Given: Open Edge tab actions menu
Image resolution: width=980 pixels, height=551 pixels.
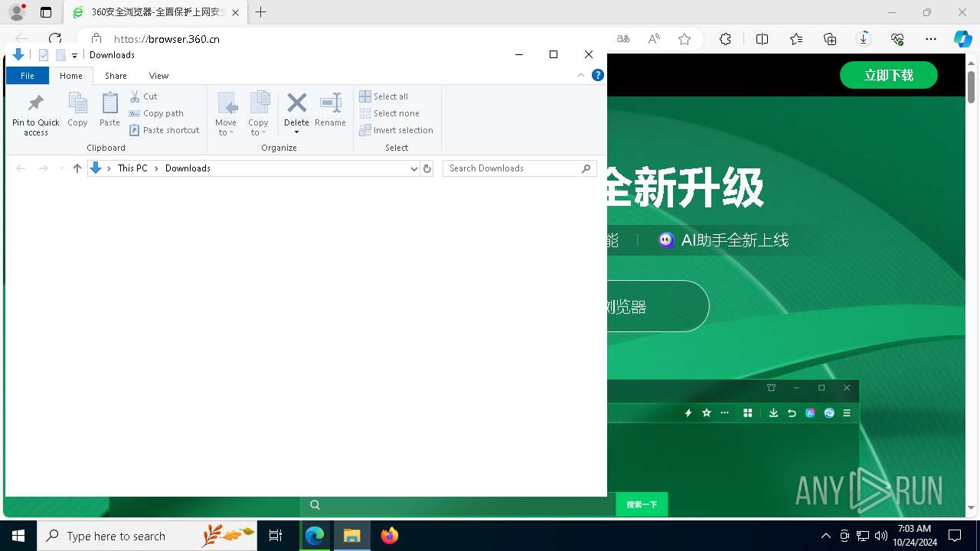Looking at the screenshot, I should [46, 12].
